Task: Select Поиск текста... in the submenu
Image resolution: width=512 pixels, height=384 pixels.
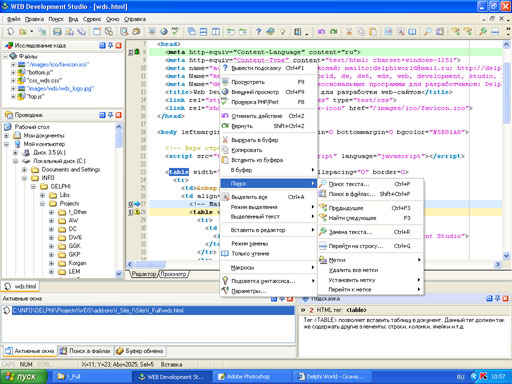Action: [370, 184]
